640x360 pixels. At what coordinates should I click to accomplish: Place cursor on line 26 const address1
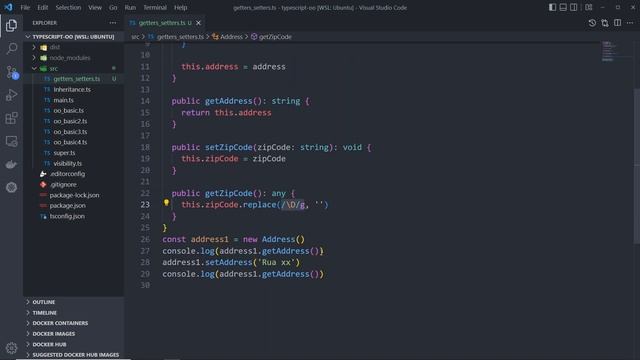coord(233,239)
